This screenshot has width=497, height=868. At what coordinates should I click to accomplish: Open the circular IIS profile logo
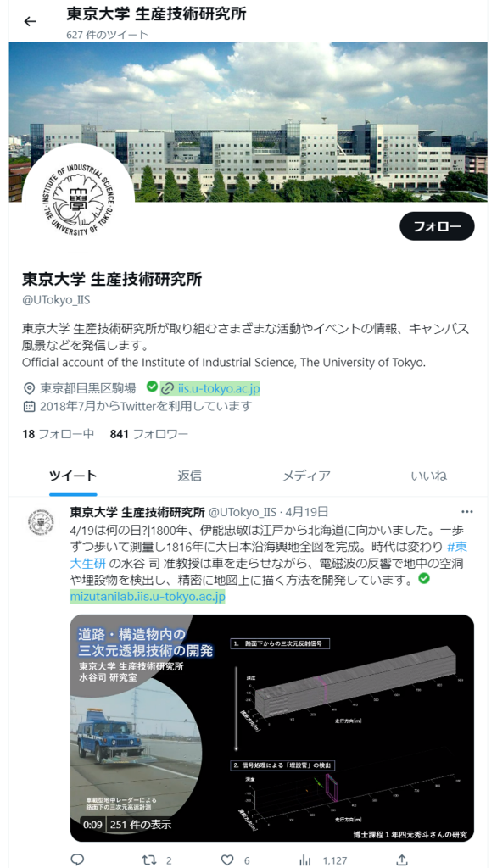pyautogui.click(x=78, y=200)
